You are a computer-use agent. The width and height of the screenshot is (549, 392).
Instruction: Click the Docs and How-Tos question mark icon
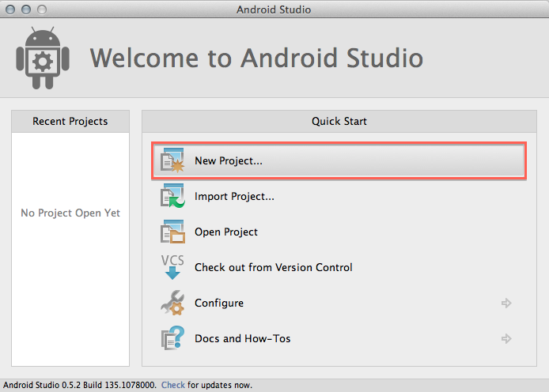(x=172, y=338)
